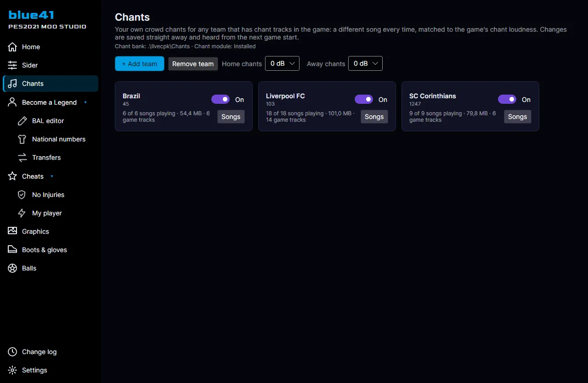Click the Settings gear icon
The width and height of the screenshot is (588, 383).
(12, 370)
